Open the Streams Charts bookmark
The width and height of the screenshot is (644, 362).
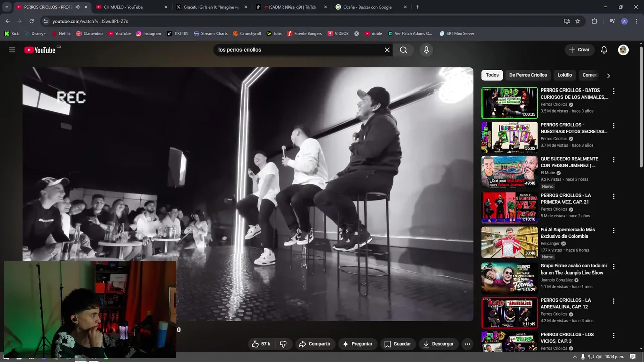pyautogui.click(x=211, y=34)
